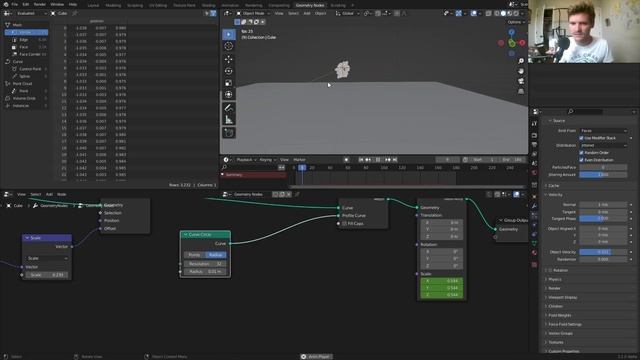
Task: Enable the Rotation panel checkbox
Action: 550,270
